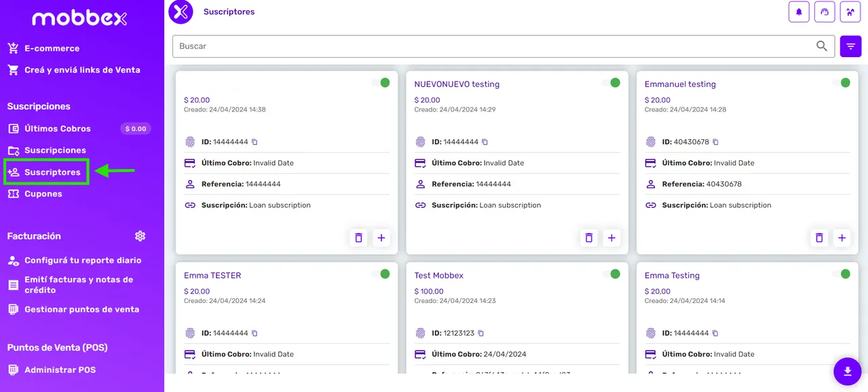Image resolution: width=868 pixels, height=392 pixels.
Task: Click the Mobbex X logo
Action: [180, 11]
